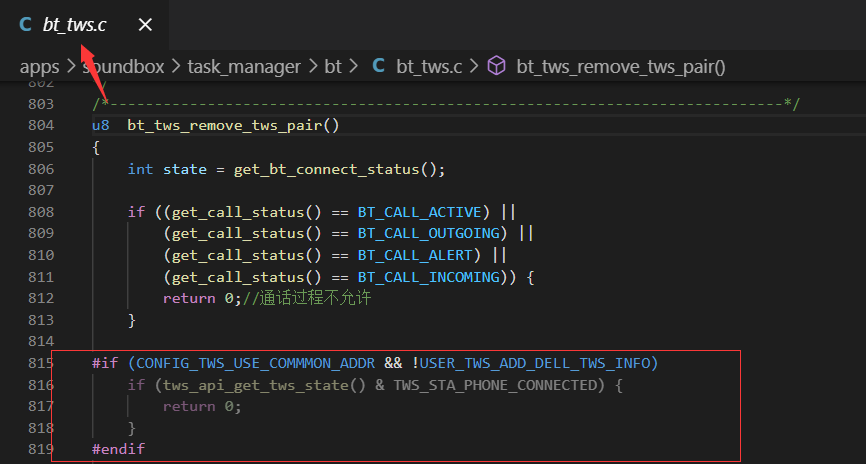866x464 pixels.
Task: Click line number 804 in the gutter
Action: [x=41, y=125]
